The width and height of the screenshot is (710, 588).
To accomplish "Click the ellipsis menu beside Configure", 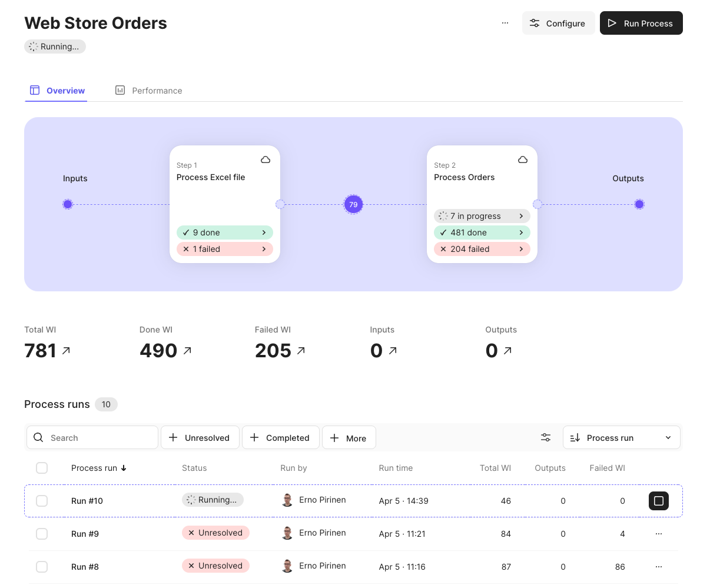I will [x=505, y=23].
